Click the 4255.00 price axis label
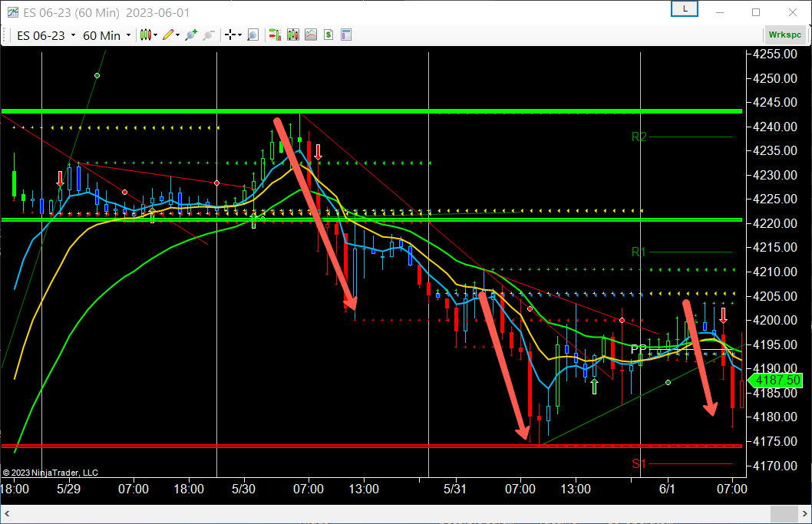This screenshot has height=524, width=812. pos(774,54)
